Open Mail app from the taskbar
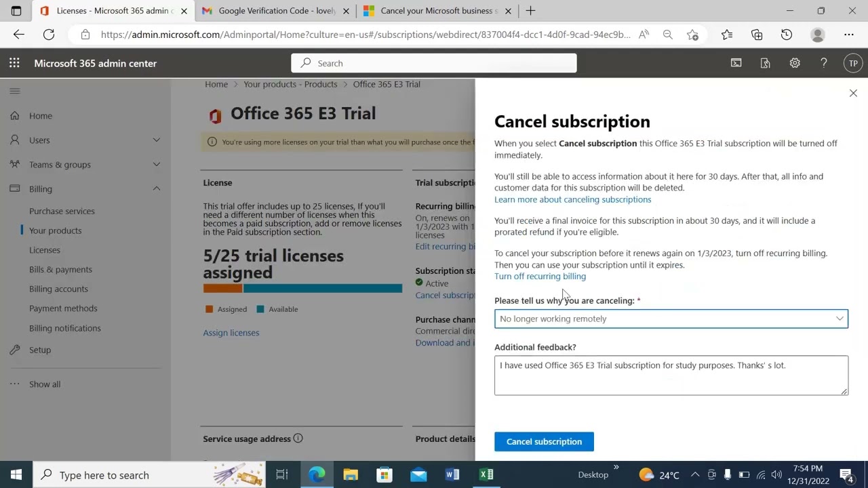The width and height of the screenshot is (868, 488). 418,474
